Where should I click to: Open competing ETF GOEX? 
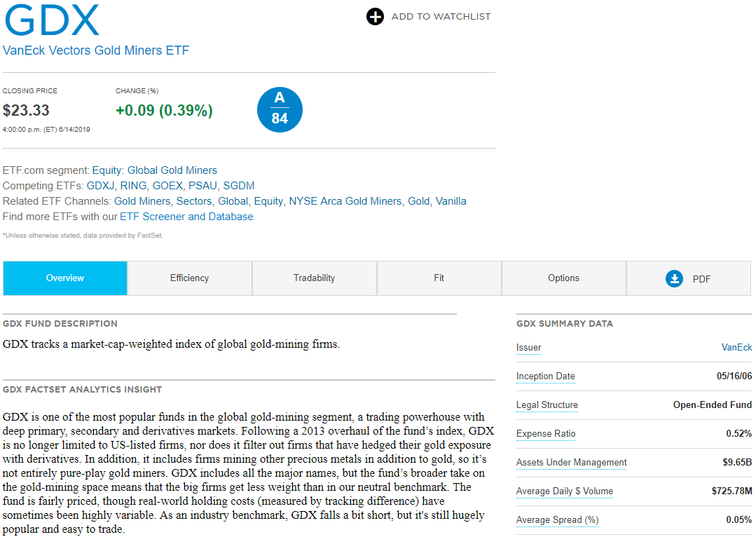[167, 186]
